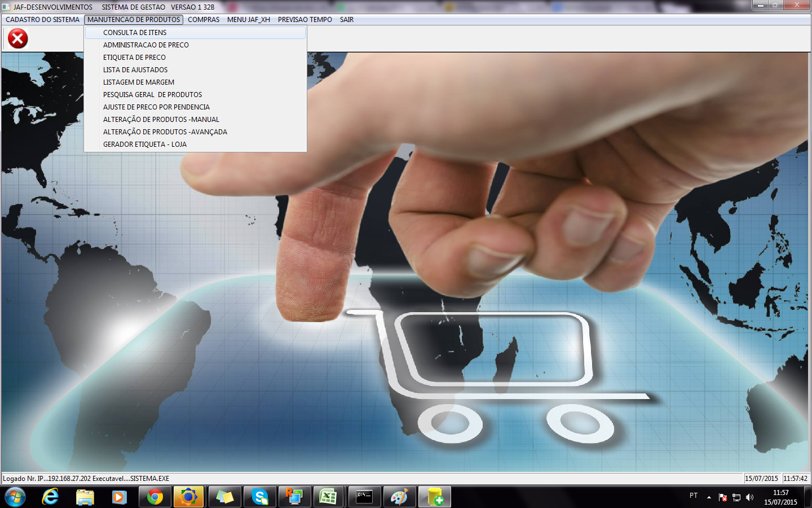Image resolution: width=812 pixels, height=508 pixels.
Task: Switch to Paint on the taskbar
Action: [399, 497]
